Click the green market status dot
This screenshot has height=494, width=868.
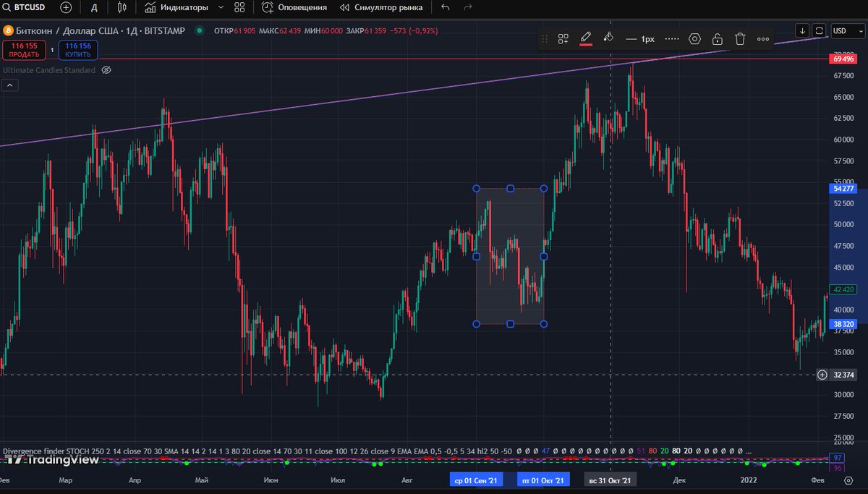click(199, 31)
